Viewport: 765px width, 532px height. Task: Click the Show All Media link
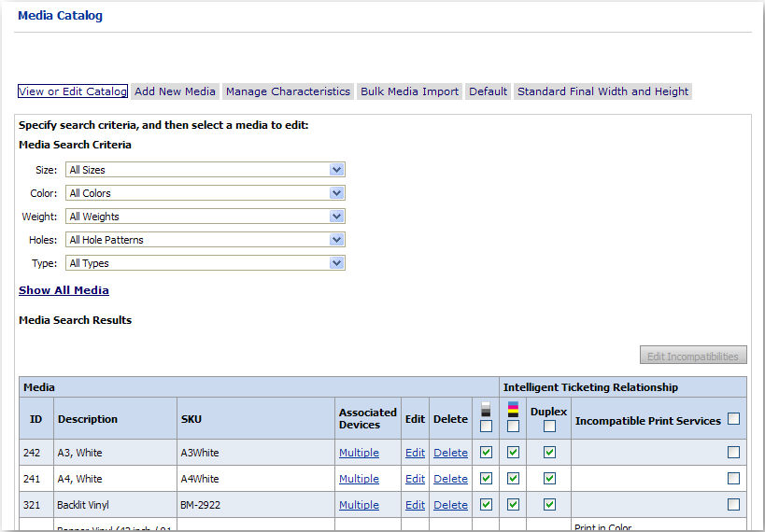click(x=64, y=290)
